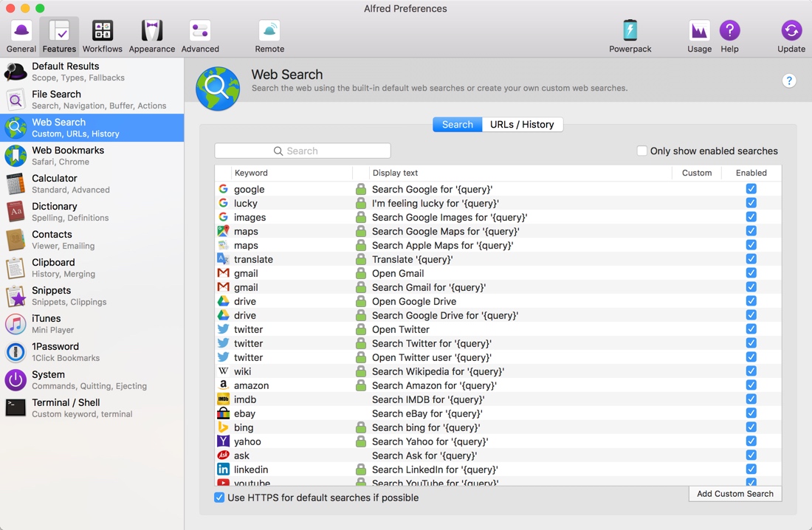
Task: Select Web Bookmarks in the sidebar
Action: coord(92,156)
